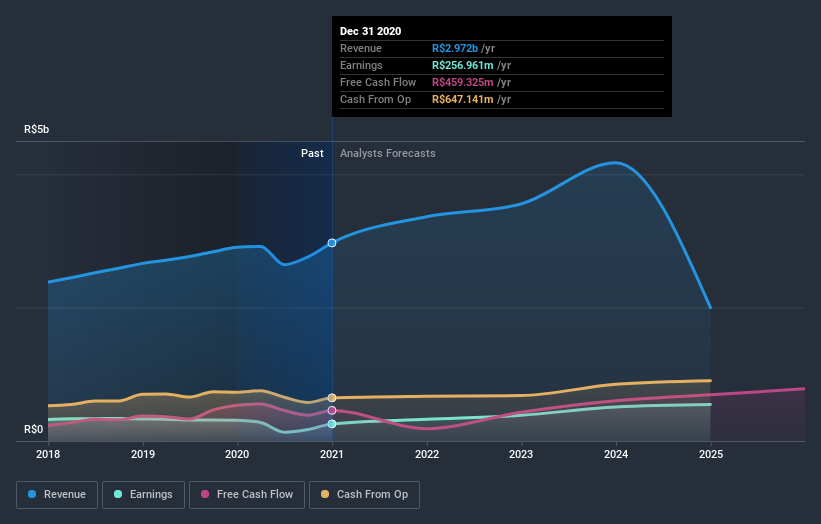Click the Free Cash Flow data point at 2021
The height and width of the screenshot is (524, 821).
point(332,410)
